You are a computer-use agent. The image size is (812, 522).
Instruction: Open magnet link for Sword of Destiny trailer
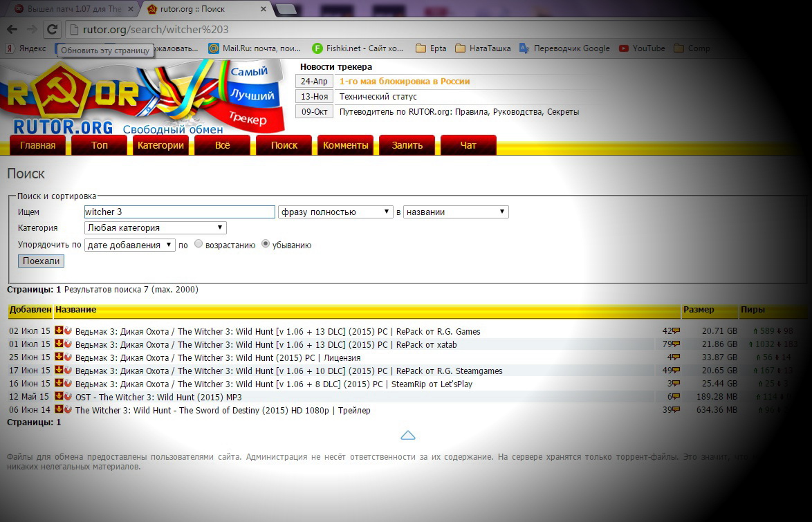pyautogui.click(x=68, y=409)
